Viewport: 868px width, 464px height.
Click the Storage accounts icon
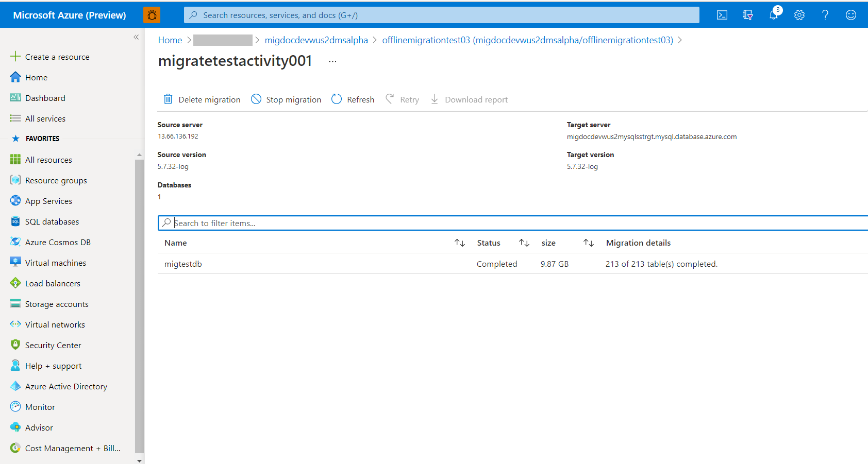[15, 304]
